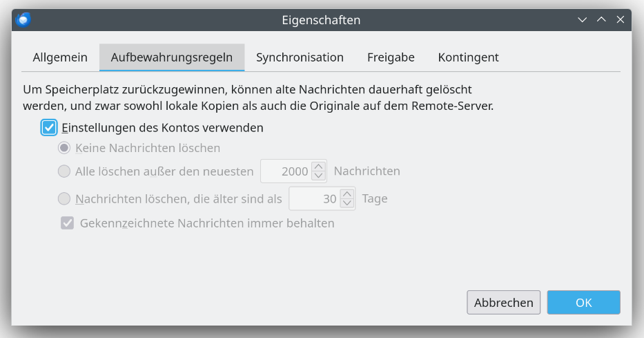
Task: Maximize the Eigenschaften dialog window
Action: tap(601, 20)
